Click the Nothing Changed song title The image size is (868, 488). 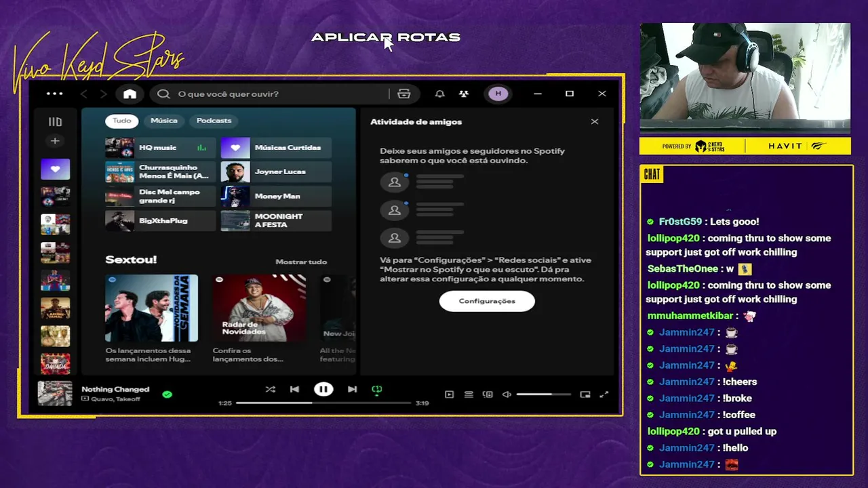click(115, 389)
